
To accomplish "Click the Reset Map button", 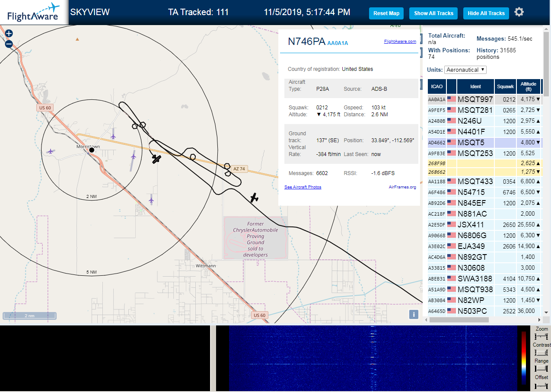I will point(386,13).
